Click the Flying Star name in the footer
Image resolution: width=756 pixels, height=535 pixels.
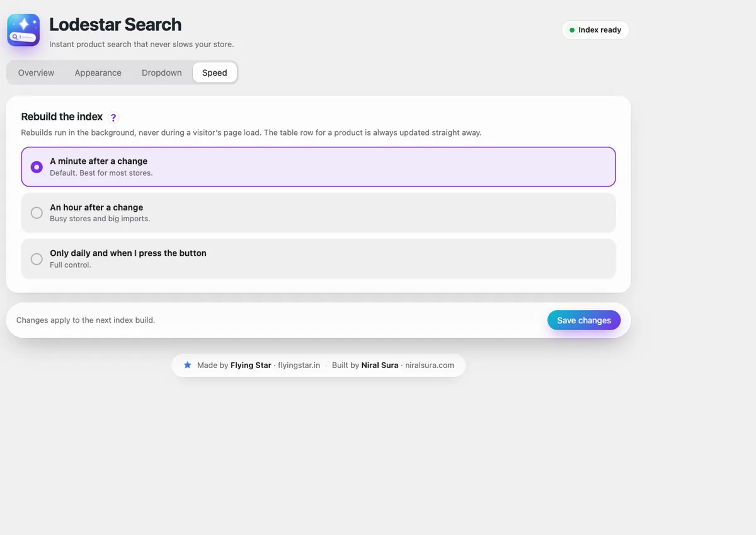[251, 365]
